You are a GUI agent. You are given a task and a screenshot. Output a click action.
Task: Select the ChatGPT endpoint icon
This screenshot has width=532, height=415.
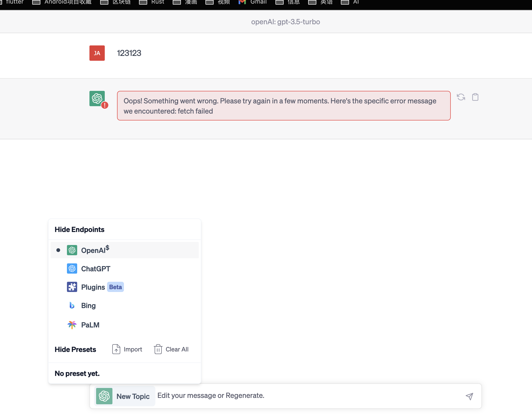[72, 268]
